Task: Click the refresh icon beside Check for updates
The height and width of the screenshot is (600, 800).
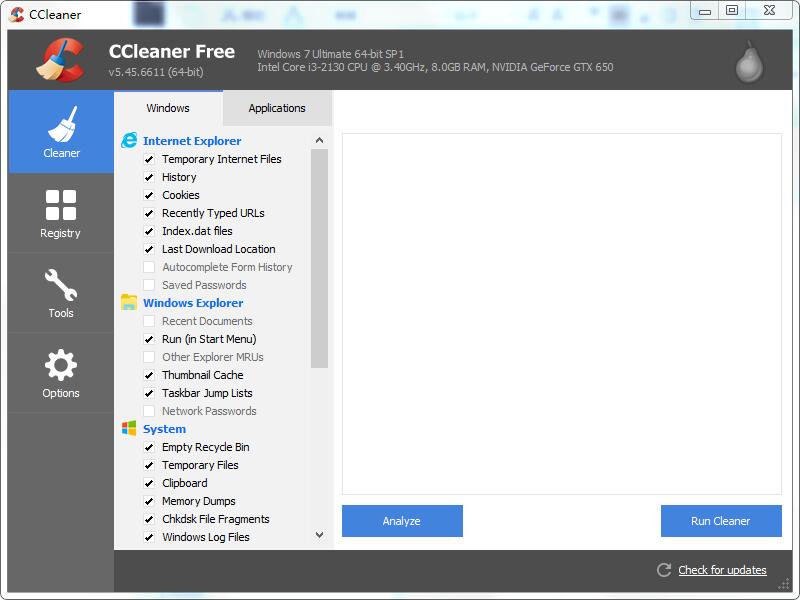Action: pos(663,570)
